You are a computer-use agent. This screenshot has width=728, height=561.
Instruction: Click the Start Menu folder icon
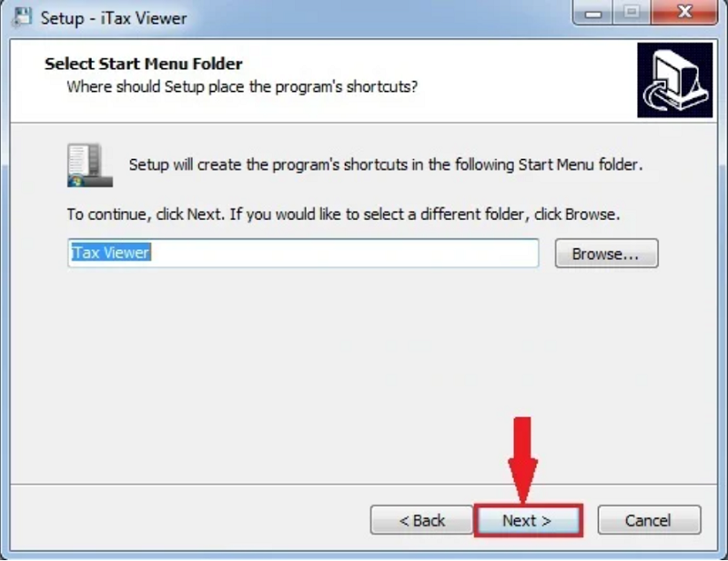(x=89, y=165)
